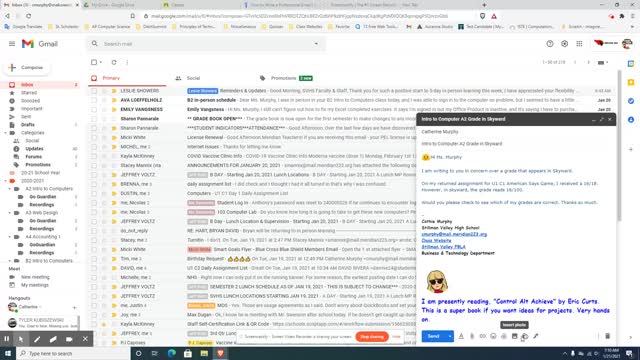This screenshot has height=360, width=640.
Task: Open Microsoft Store from the taskbar
Action: (x=188, y=353)
